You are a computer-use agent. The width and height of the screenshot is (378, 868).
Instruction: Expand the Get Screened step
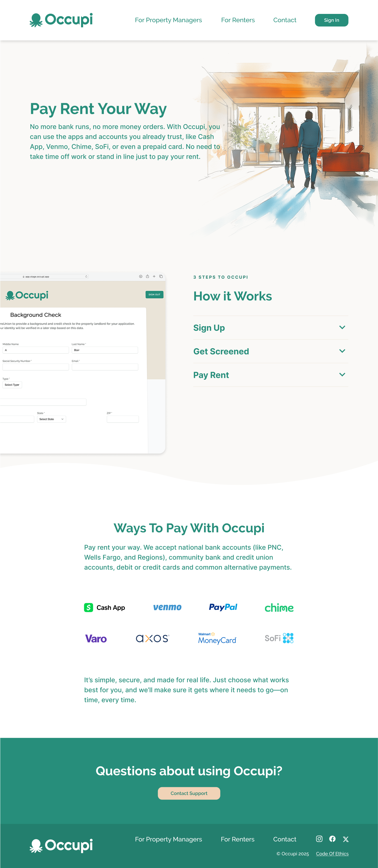270,351
